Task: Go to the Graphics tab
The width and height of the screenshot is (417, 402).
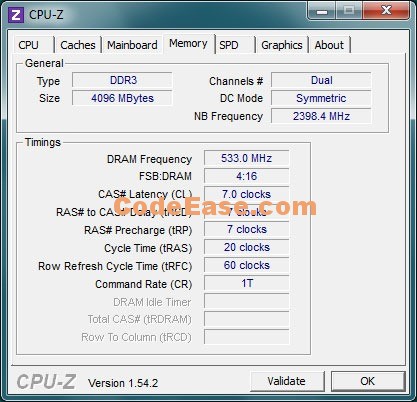Action: point(282,45)
